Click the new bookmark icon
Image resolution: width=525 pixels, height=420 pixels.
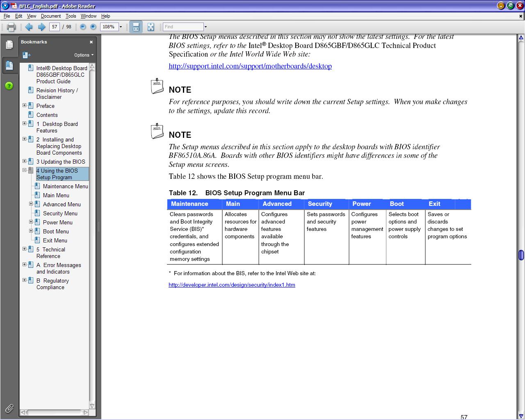point(27,55)
